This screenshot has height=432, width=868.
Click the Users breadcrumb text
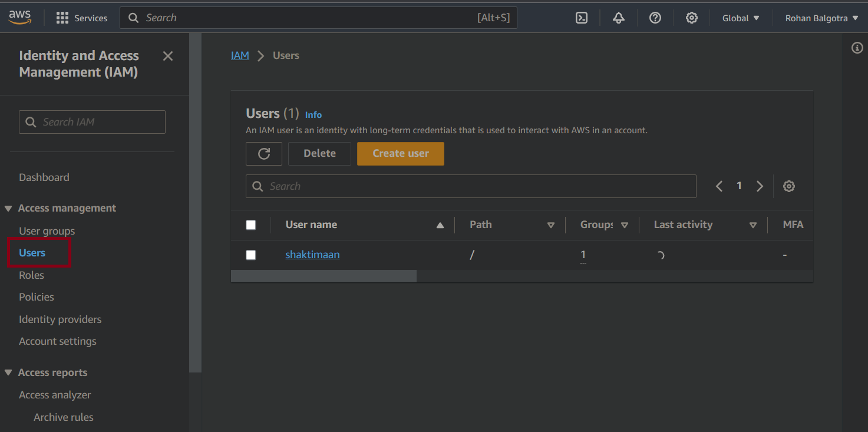pyautogui.click(x=286, y=55)
